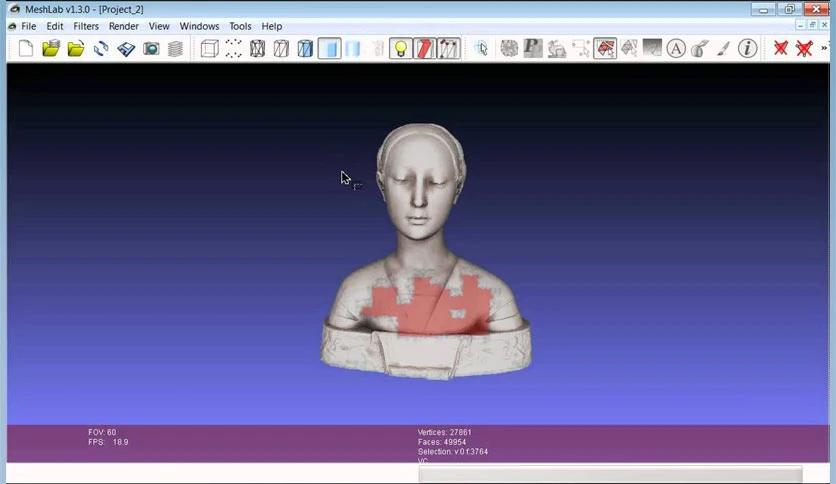Delete selected faces with red X

[x=781, y=49]
